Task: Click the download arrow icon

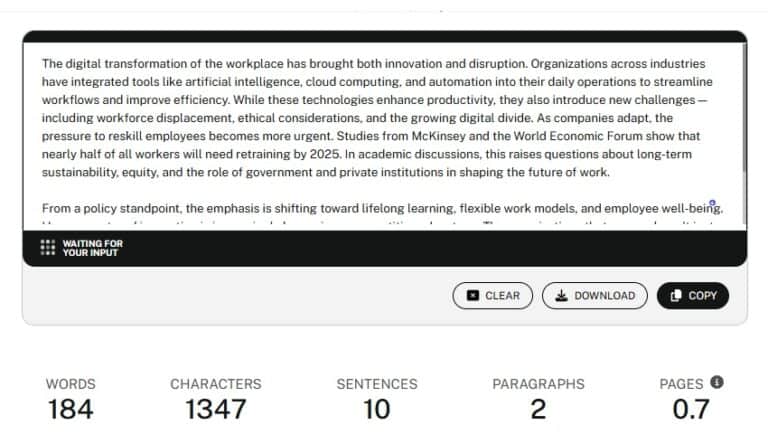Action: click(561, 295)
